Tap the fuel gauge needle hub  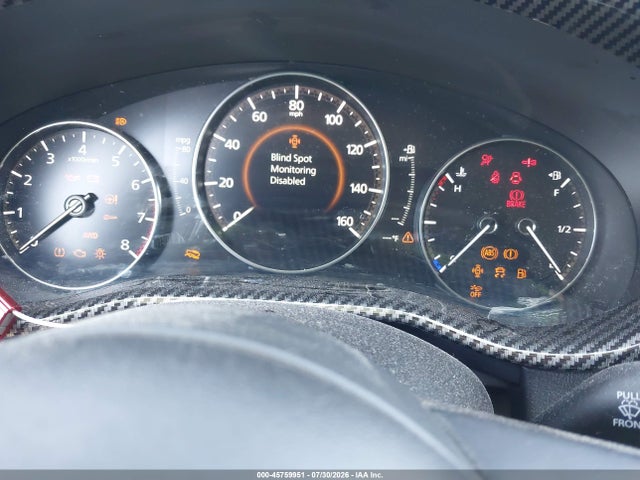point(527,226)
